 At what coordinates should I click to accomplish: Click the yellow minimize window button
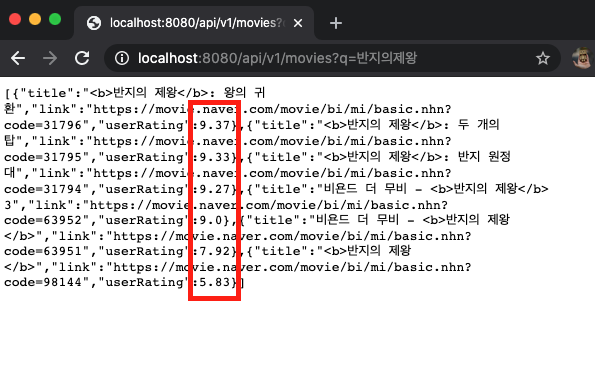35,19
